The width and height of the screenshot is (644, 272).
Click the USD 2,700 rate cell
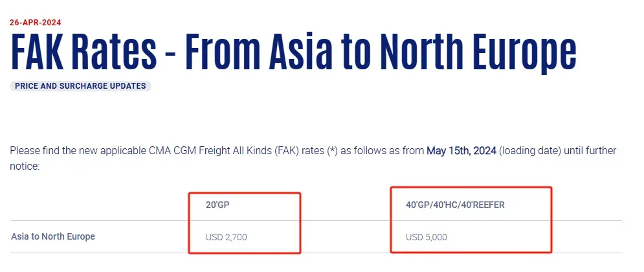227,237
